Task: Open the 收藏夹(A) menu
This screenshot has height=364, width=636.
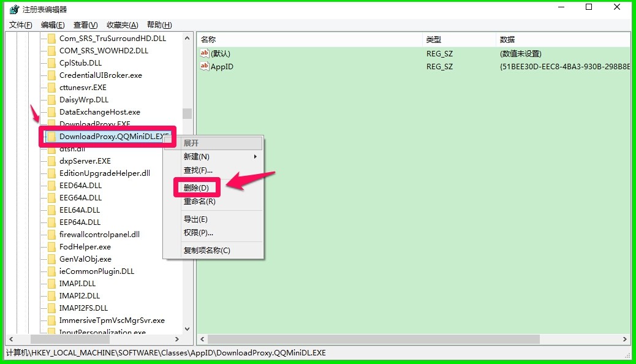Action: pos(121,25)
